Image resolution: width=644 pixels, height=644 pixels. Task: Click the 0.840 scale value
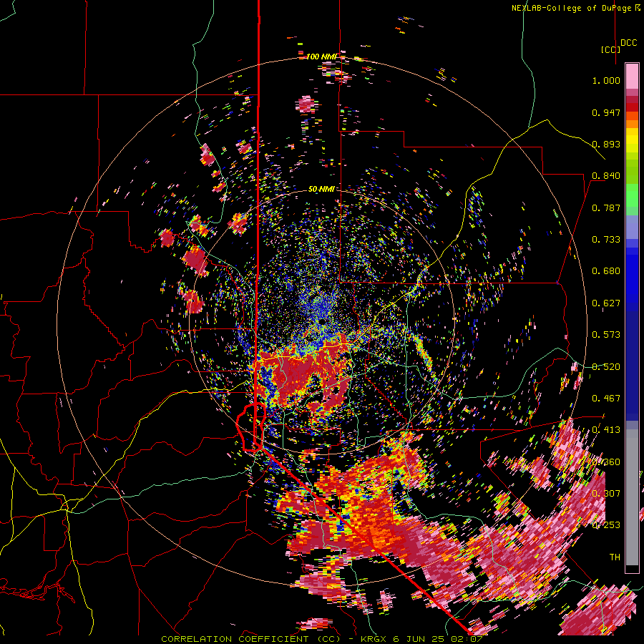(606, 176)
